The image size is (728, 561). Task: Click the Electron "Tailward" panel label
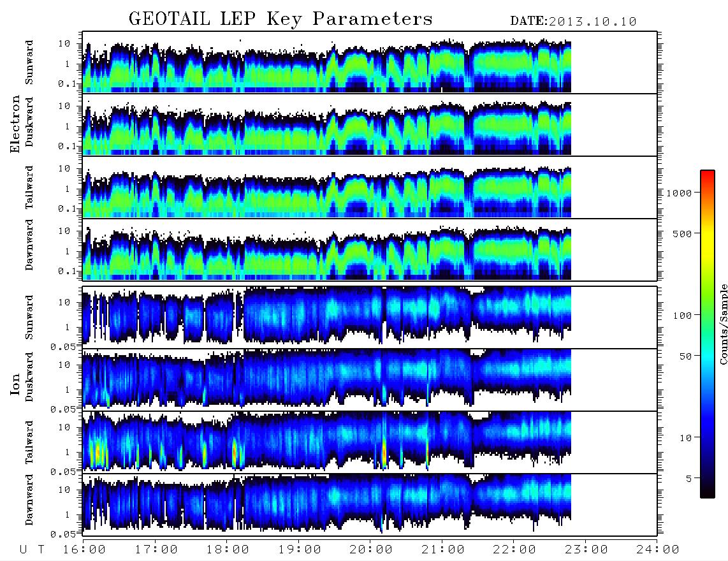pos(29,187)
